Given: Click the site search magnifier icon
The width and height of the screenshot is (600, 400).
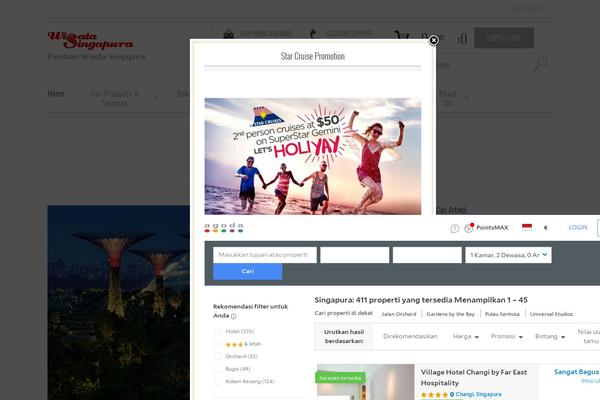Looking at the screenshot, I should (540, 64).
